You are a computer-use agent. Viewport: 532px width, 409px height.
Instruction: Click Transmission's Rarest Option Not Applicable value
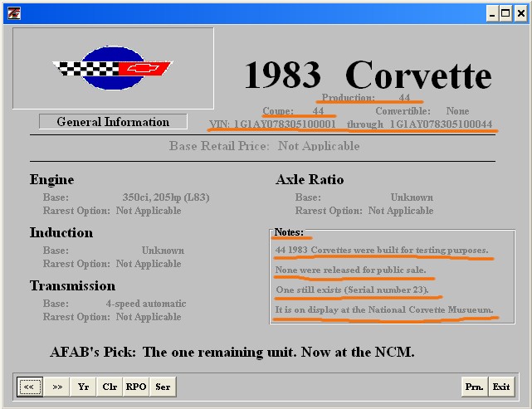coord(149,316)
